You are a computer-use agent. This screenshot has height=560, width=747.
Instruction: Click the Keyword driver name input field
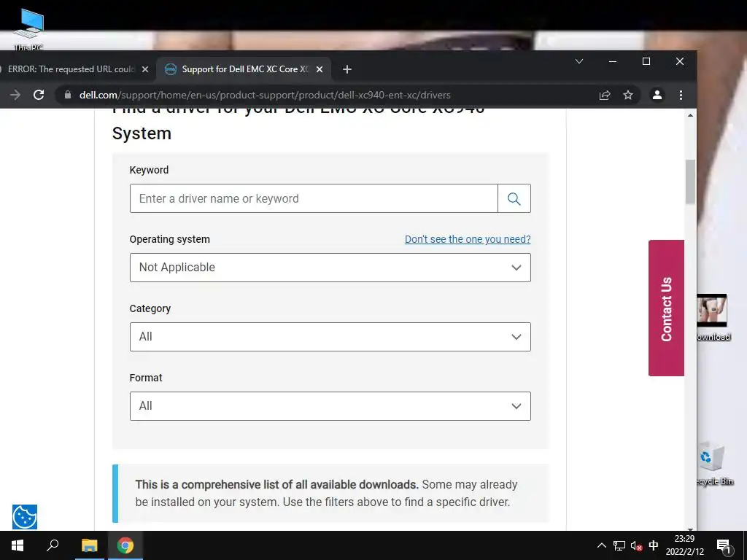pyautogui.click(x=314, y=198)
